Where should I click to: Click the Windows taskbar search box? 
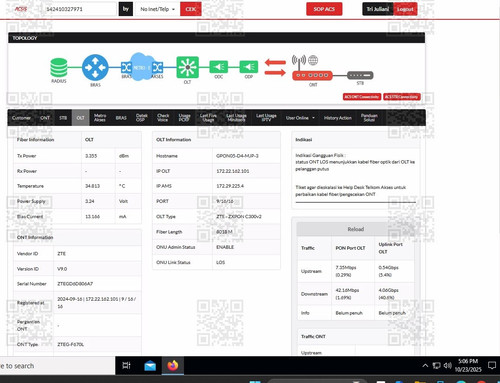click(x=57, y=366)
